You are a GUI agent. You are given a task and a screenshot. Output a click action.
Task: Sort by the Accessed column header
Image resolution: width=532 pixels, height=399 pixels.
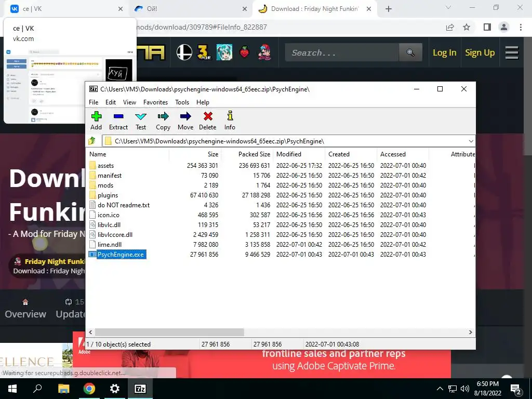point(403,154)
